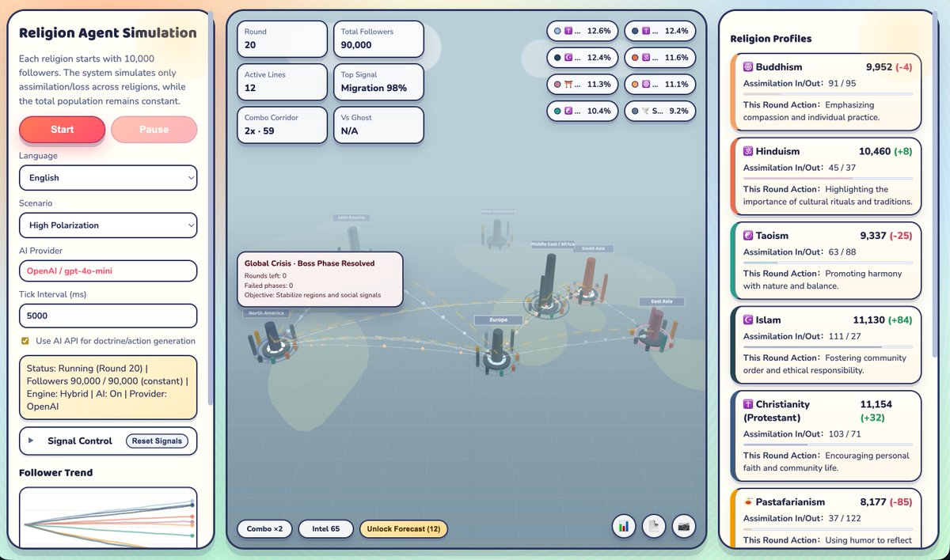This screenshot has width=950, height=560.
Task: Click Buddhism assimilation progress bar
Action: [x=827, y=94]
